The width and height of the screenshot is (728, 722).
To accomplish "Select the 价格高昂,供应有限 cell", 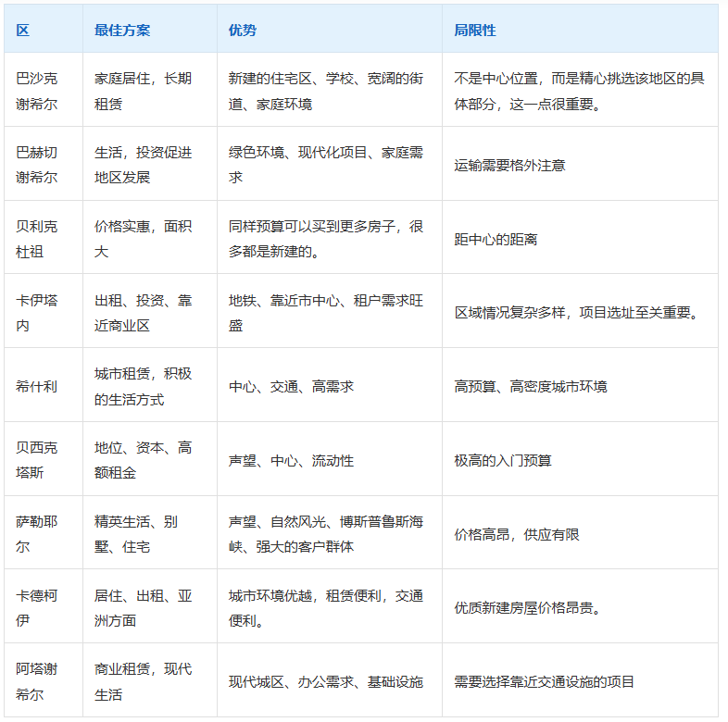I will 580,532.
